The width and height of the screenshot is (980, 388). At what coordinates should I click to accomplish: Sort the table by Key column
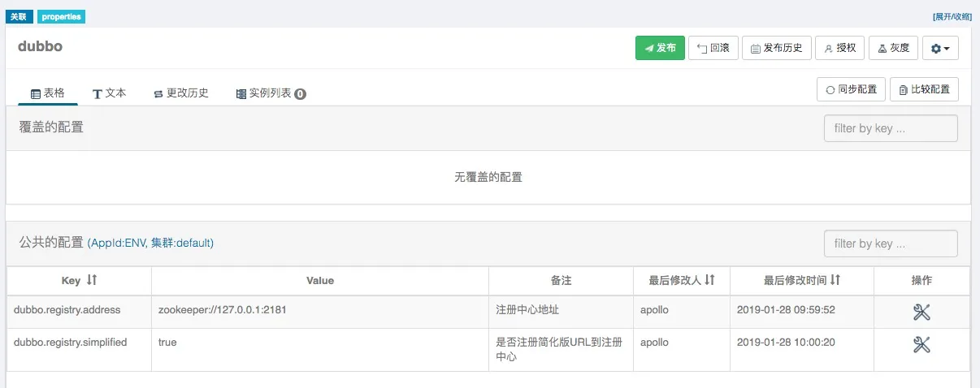point(92,280)
